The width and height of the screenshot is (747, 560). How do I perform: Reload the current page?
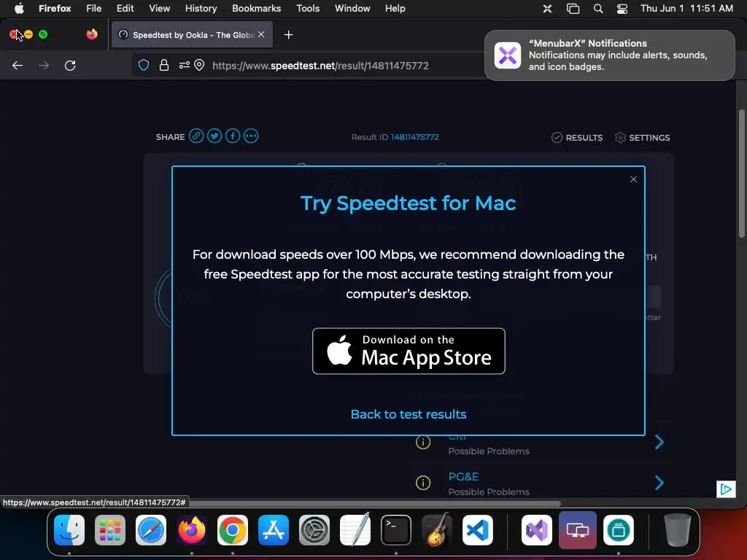pos(70,65)
